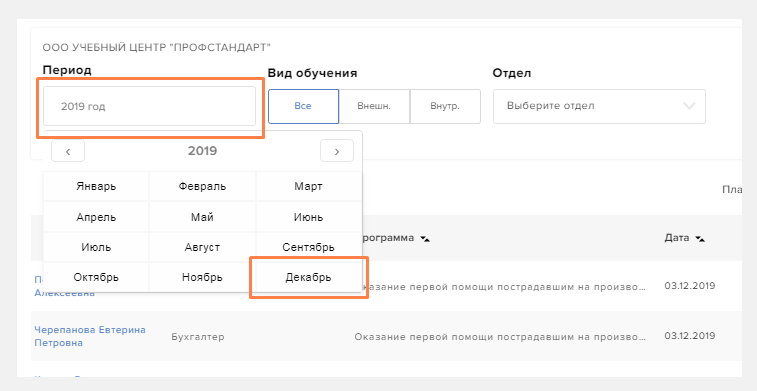Switch training type to Внутр.
Viewport: 757px width, 391px height.
[445, 106]
